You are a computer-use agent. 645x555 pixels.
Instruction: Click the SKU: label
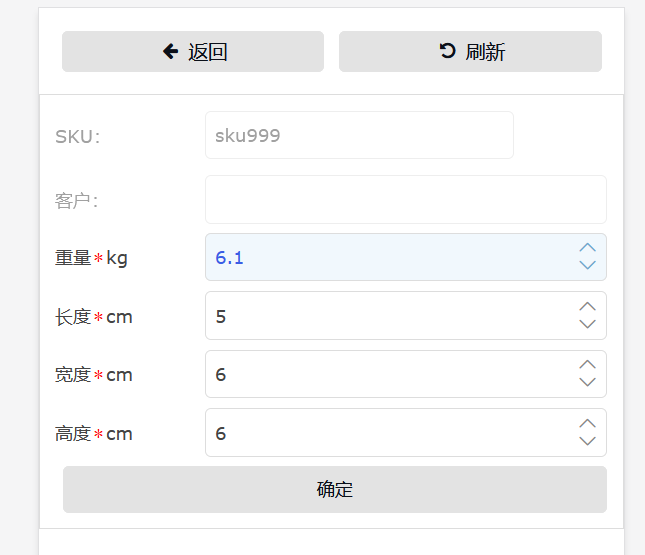point(78,137)
